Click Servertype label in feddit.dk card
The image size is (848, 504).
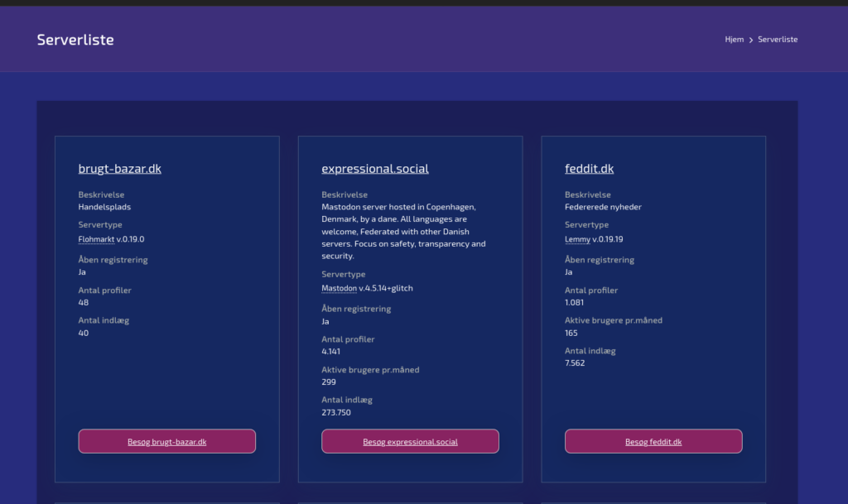coord(586,225)
